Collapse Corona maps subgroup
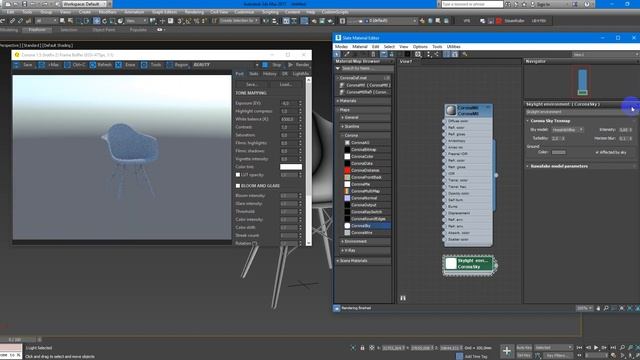Screen dimensions: 640x360 [x=365, y=135]
